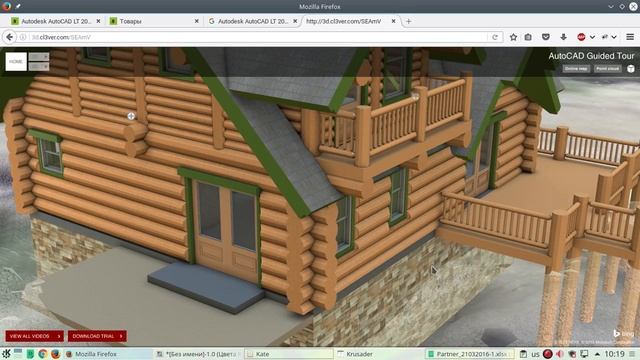Go back using the browser back arrow
Image resolution: width=640 pixels, height=360 pixels.
[9, 37]
